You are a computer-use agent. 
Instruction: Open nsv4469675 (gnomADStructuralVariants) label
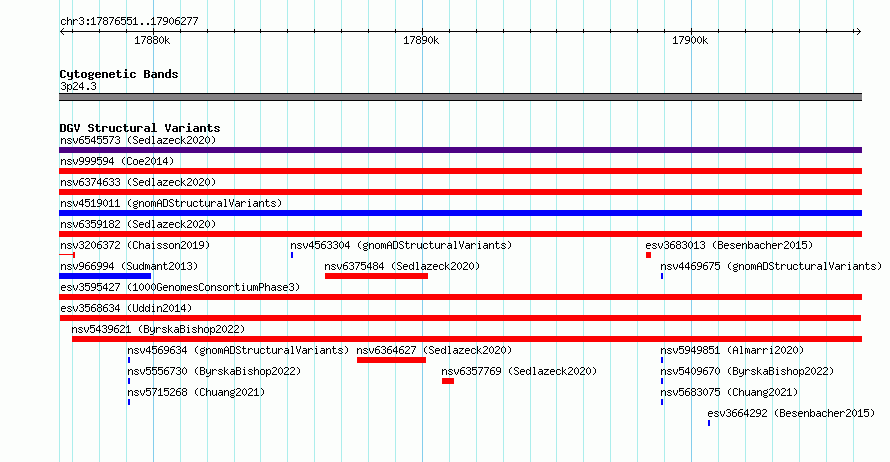click(x=771, y=266)
